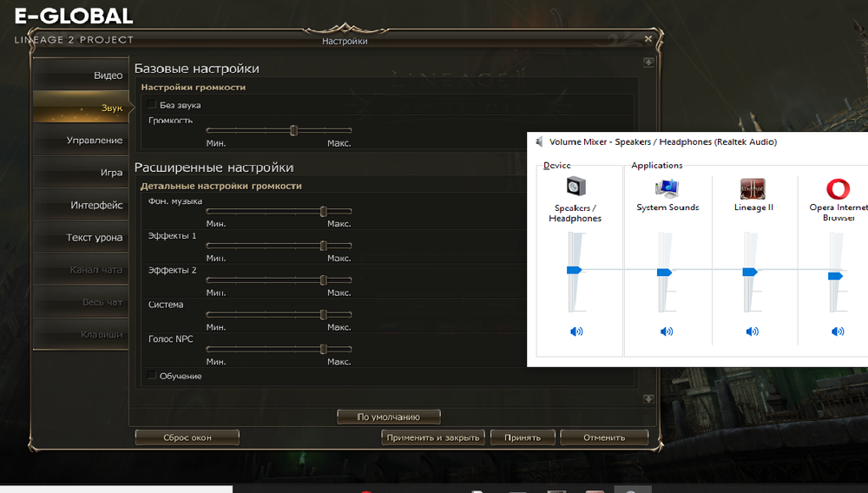Click the Speakers / Headphones device icon
The image size is (868, 493).
(x=576, y=187)
